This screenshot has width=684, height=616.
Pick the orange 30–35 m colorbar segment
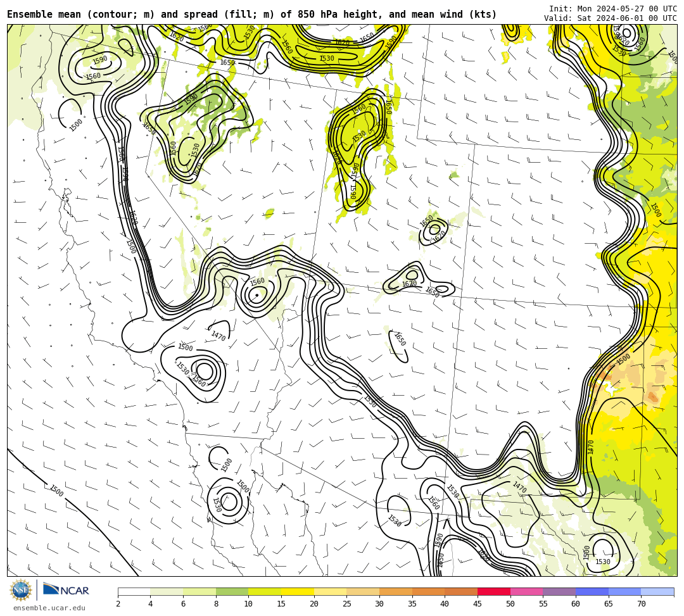[396, 591]
